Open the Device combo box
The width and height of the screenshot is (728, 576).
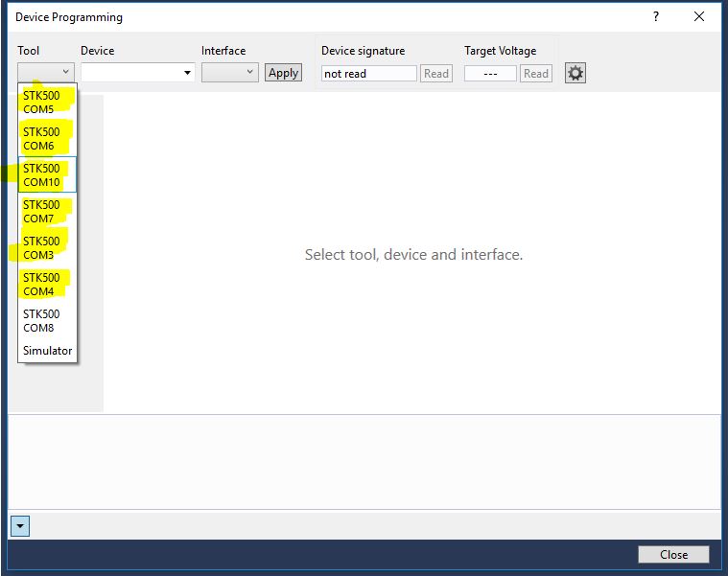click(x=138, y=73)
